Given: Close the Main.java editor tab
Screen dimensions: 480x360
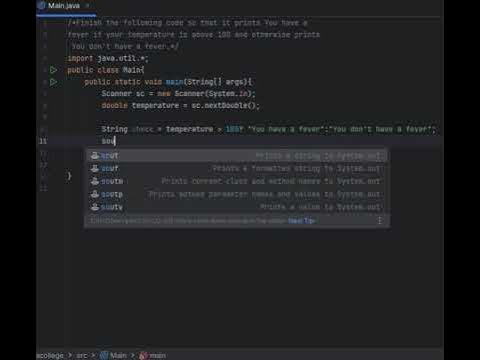Looking at the screenshot, I should [88, 6].
